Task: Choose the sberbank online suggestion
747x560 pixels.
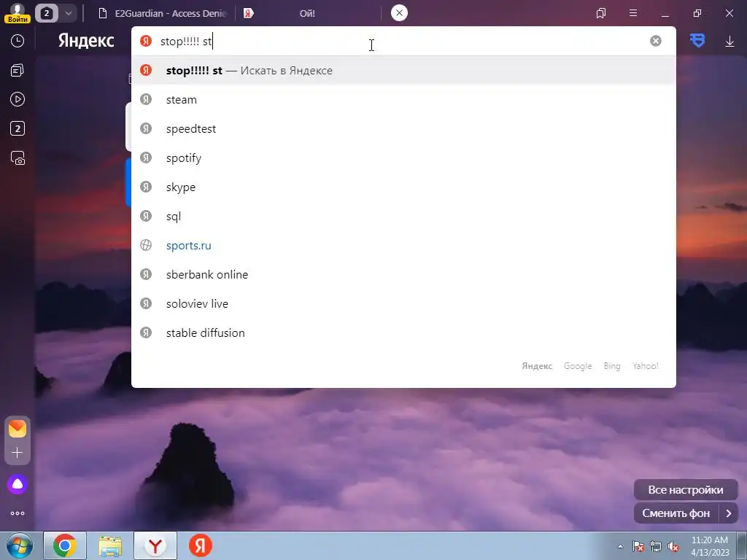Action: [x=403, y=274]
